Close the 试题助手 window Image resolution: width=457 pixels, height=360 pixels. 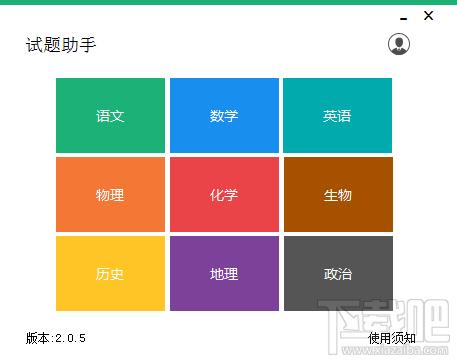click(x=428, y=15)
